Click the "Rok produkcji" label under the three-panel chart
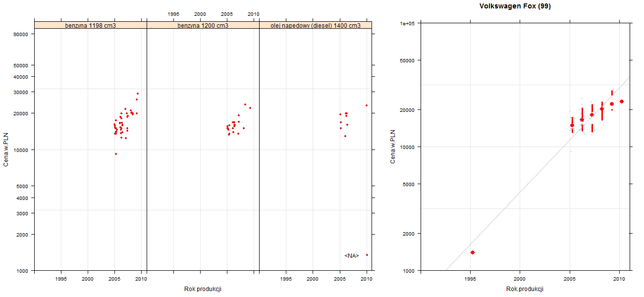 tap(203, 289)
